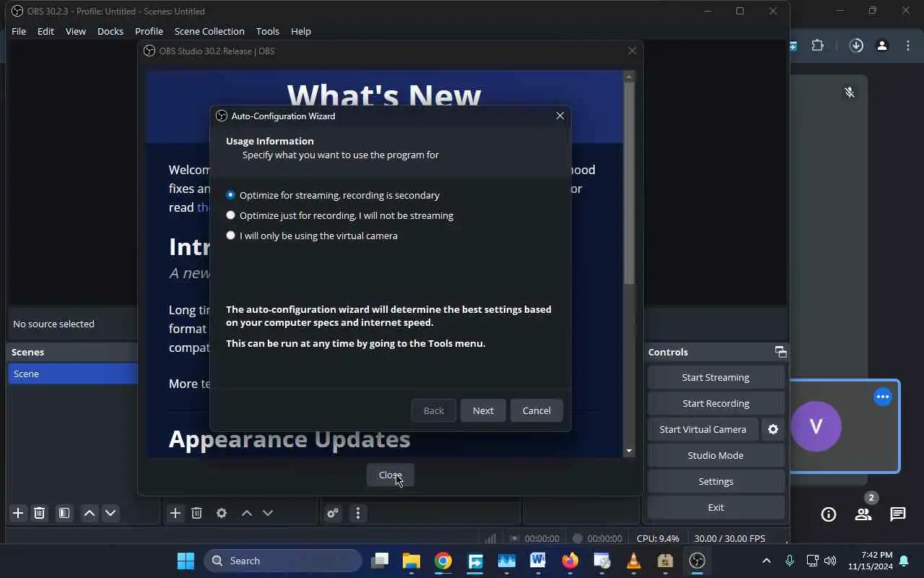Click Next in Auto-Configuration Wizard
This screenshot has width=924, height=578.
(483, 410)
